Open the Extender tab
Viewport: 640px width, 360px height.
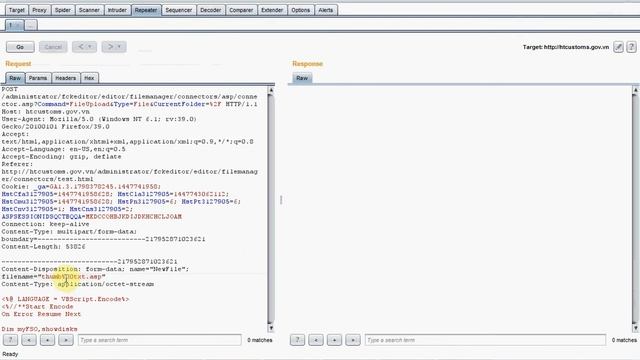(272, 10)
